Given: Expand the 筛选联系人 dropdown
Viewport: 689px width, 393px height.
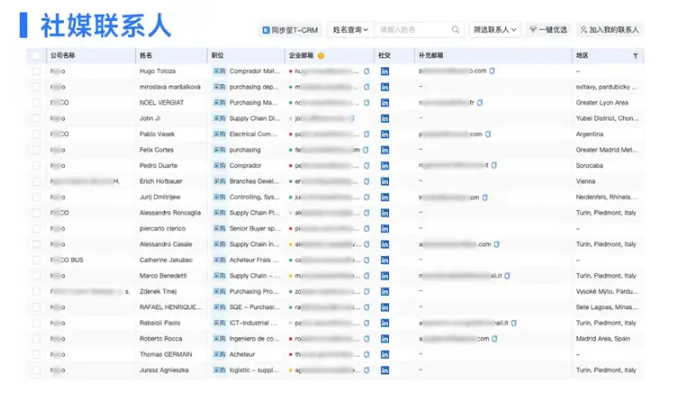Looking at the screenshot, I should click(x=495, y=29).
